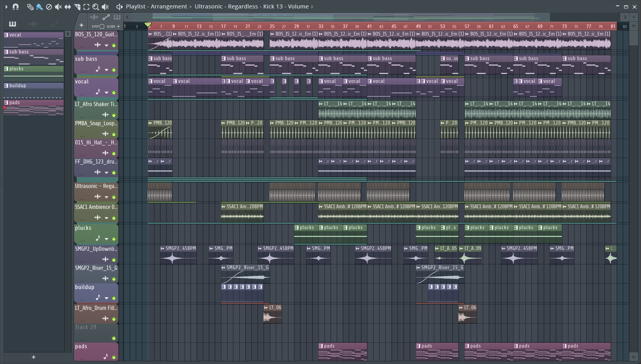Switch picker to audio clips tab

coord(34,24)
